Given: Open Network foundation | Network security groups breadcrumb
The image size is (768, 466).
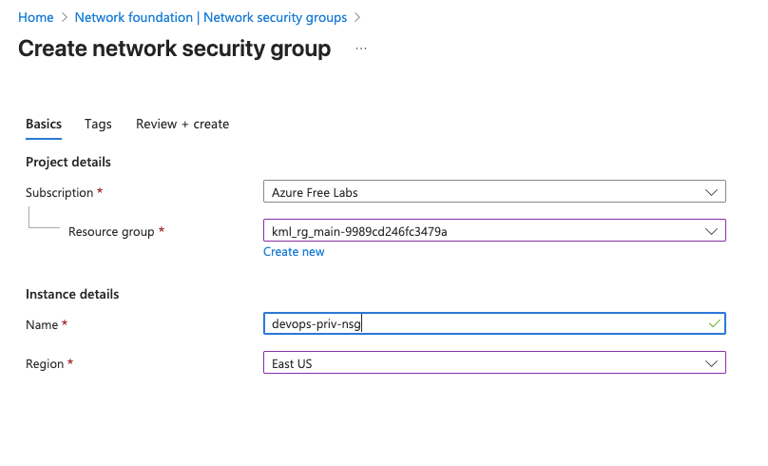Looking at the screenshot, I should (x=210, y=18).
